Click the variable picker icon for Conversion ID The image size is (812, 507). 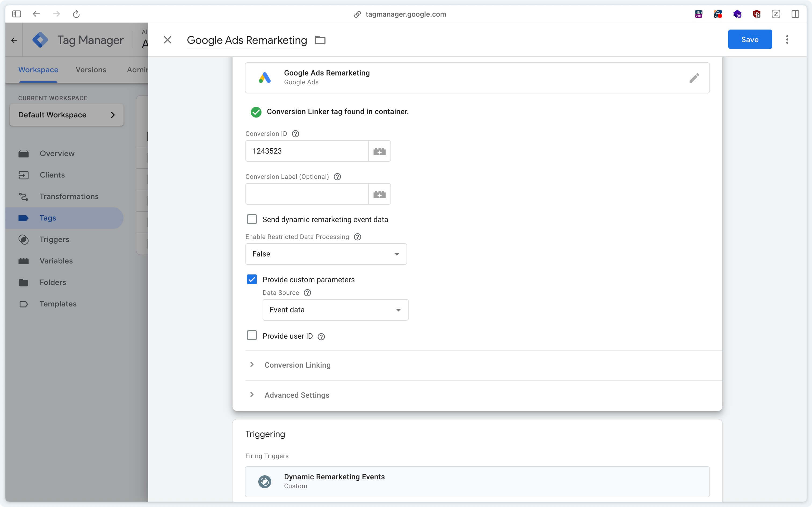379,151
